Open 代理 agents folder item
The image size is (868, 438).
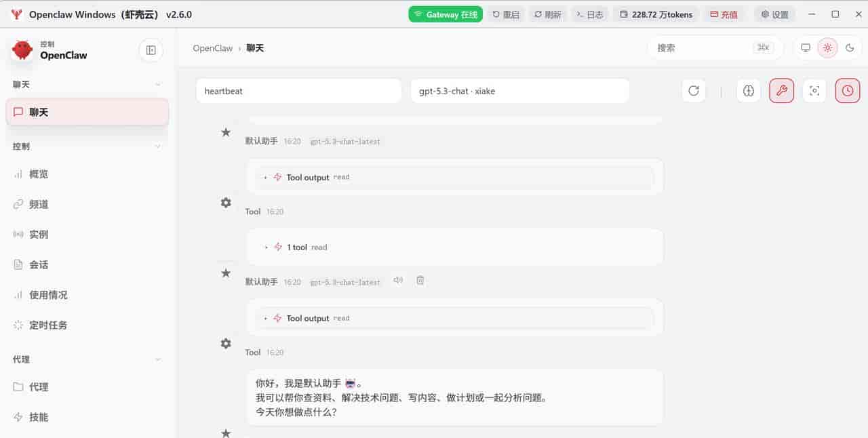pos(87,387)
